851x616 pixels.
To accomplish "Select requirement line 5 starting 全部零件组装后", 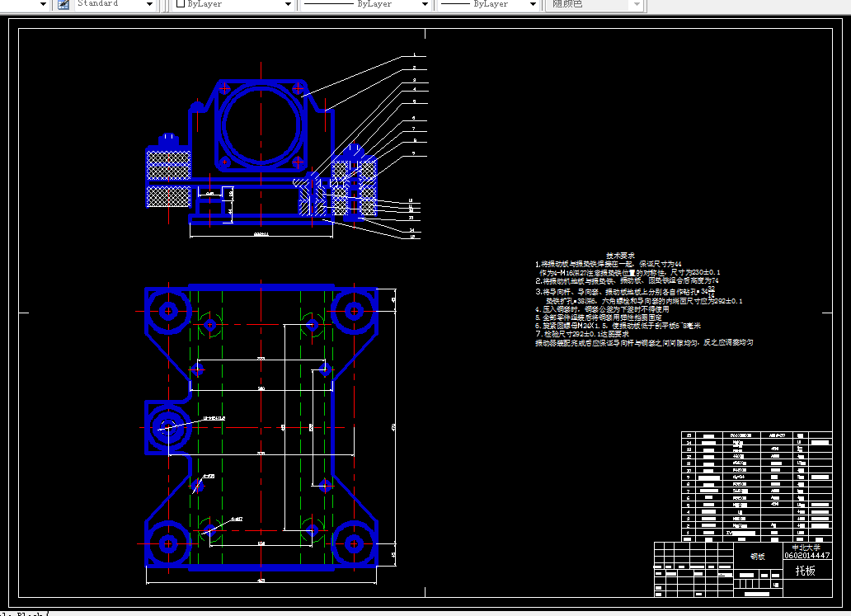I will (x=599, y=317).
